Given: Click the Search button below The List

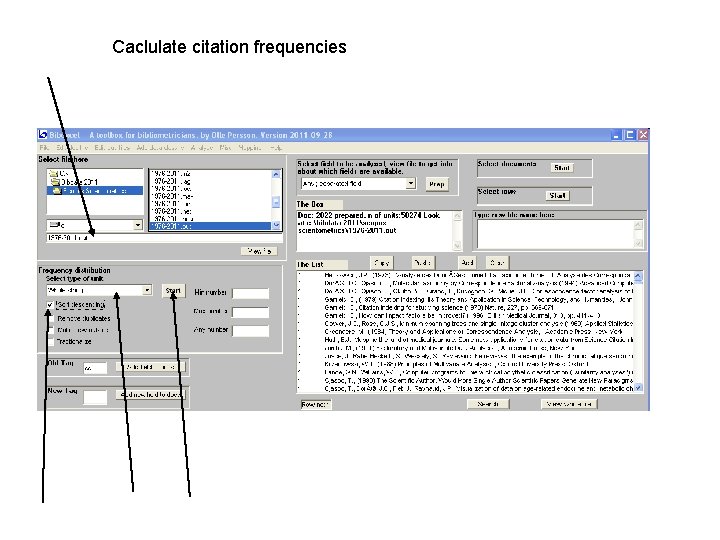Looking at the screenshot, I should [488, 404].
